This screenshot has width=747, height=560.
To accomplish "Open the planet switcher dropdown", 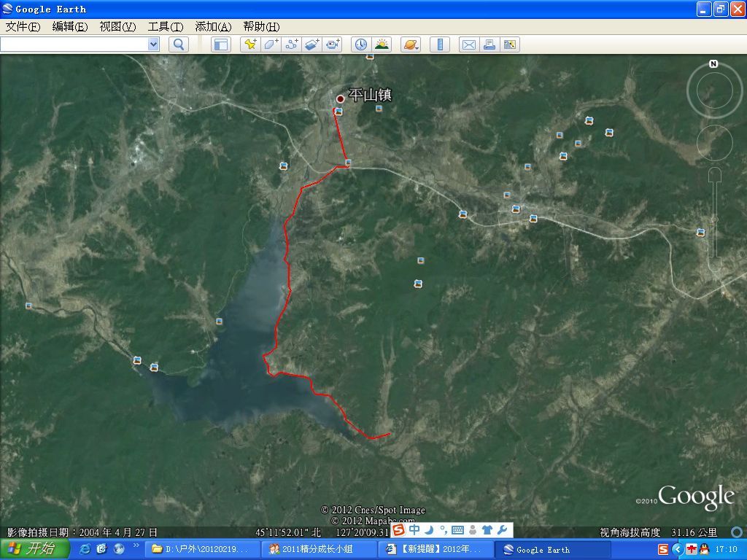I will pyautogui.click(x=410, y=44).
